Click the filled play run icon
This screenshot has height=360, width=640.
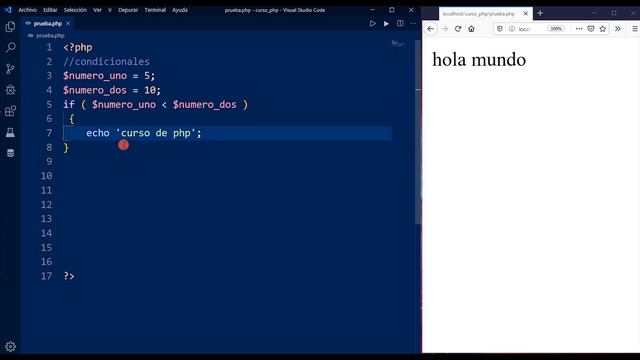[x=386, y=24]
